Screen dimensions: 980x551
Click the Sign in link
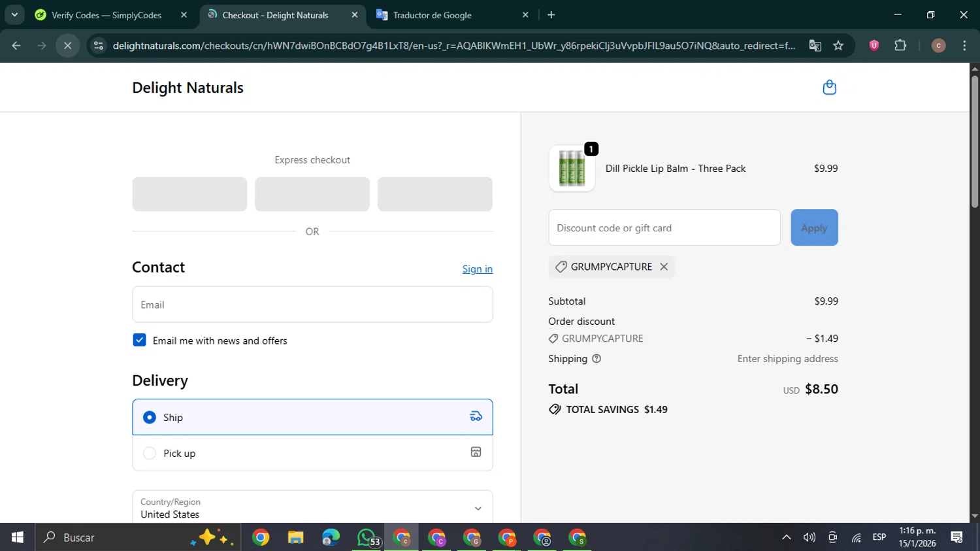click(478, 269)
